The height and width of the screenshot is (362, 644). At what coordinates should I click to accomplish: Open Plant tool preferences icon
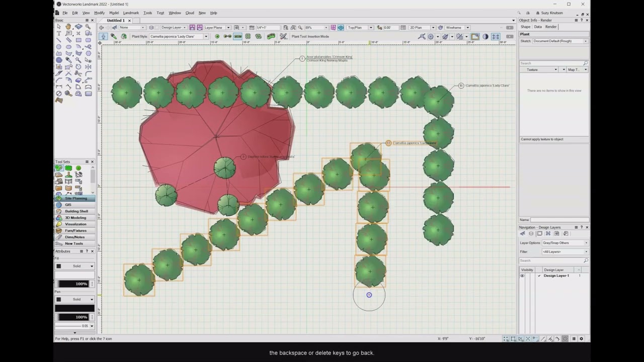point(284,36)
